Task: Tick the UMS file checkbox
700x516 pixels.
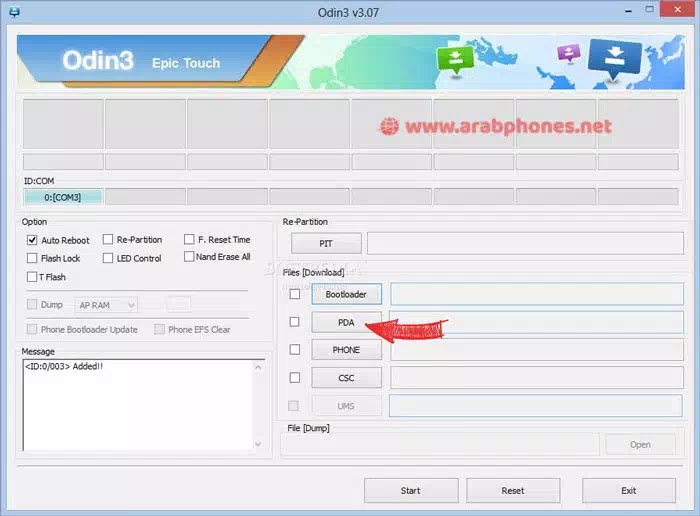Action: tap(293, 406)
